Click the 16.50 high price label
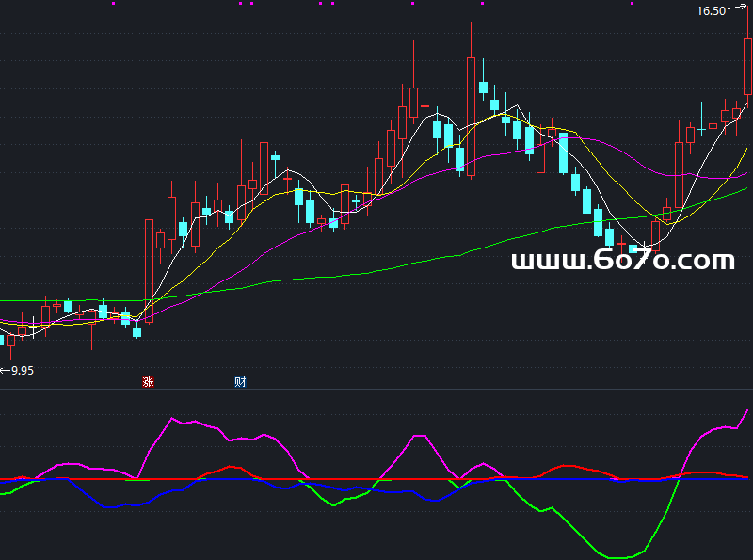Screen dimensions: 753x560 (711, 11)
